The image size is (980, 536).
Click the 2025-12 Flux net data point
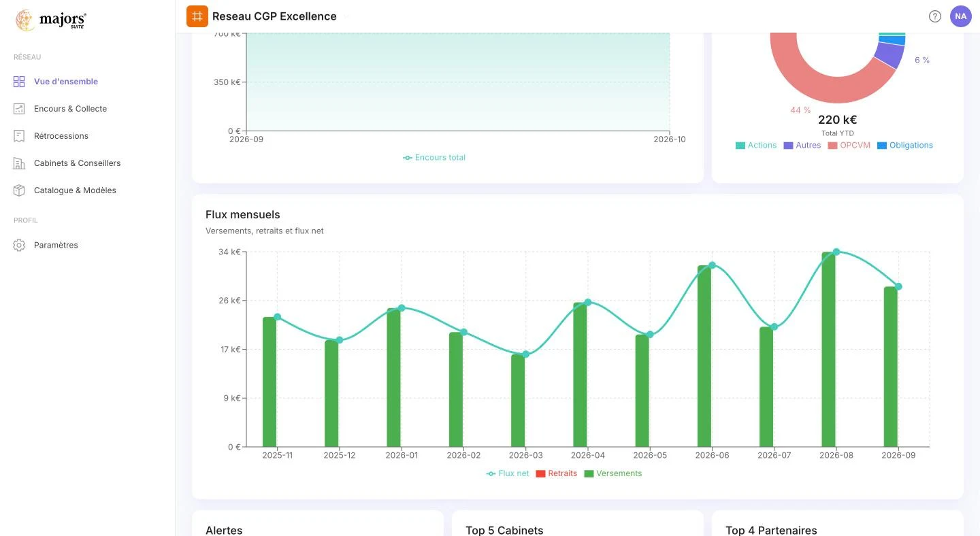pyautogui.click(x=340, y=340)
